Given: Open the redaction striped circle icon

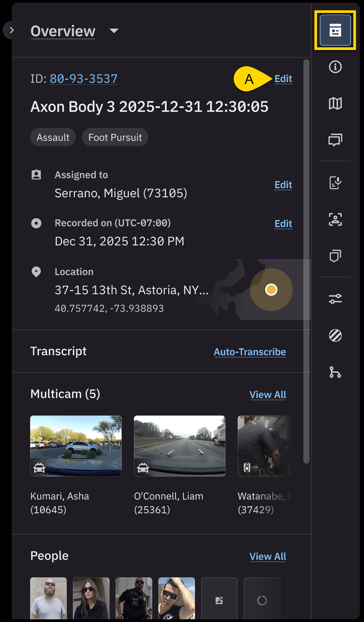Looking at the screenshot, I should (x=335, y=335).
